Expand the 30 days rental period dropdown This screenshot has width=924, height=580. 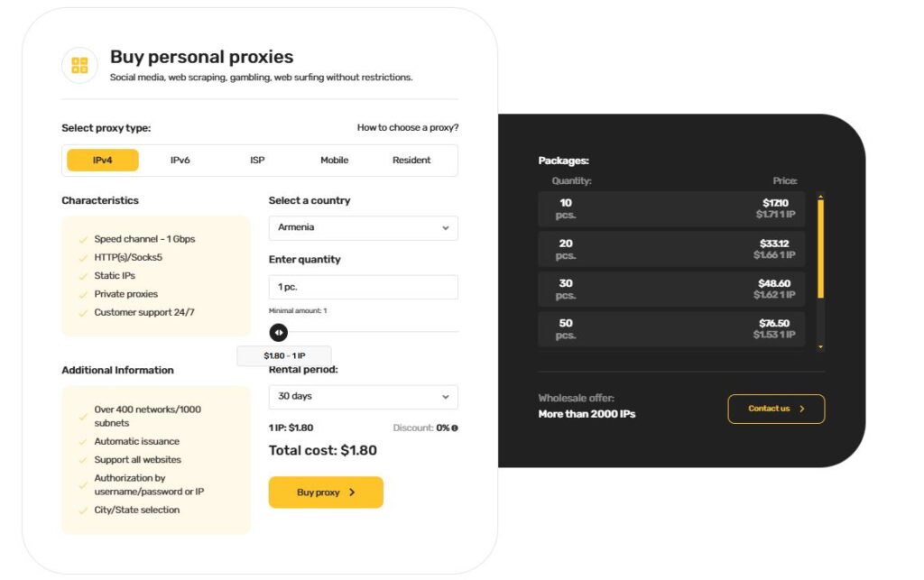pos(363,397)
